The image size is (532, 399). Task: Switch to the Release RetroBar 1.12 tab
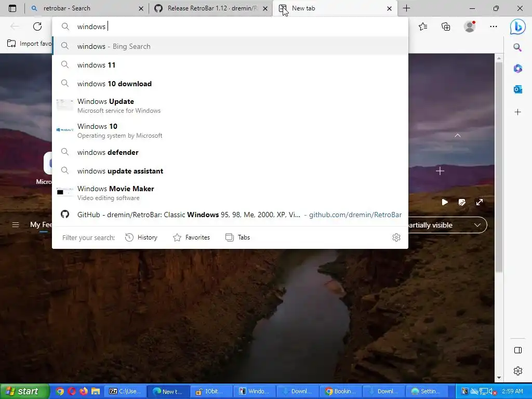210,8
